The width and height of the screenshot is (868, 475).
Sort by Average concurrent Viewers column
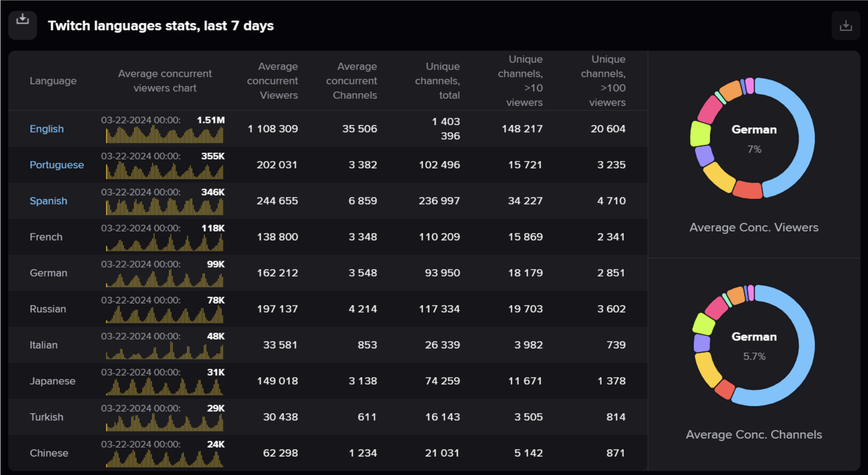pyautogui.click(x=273, y=81)
